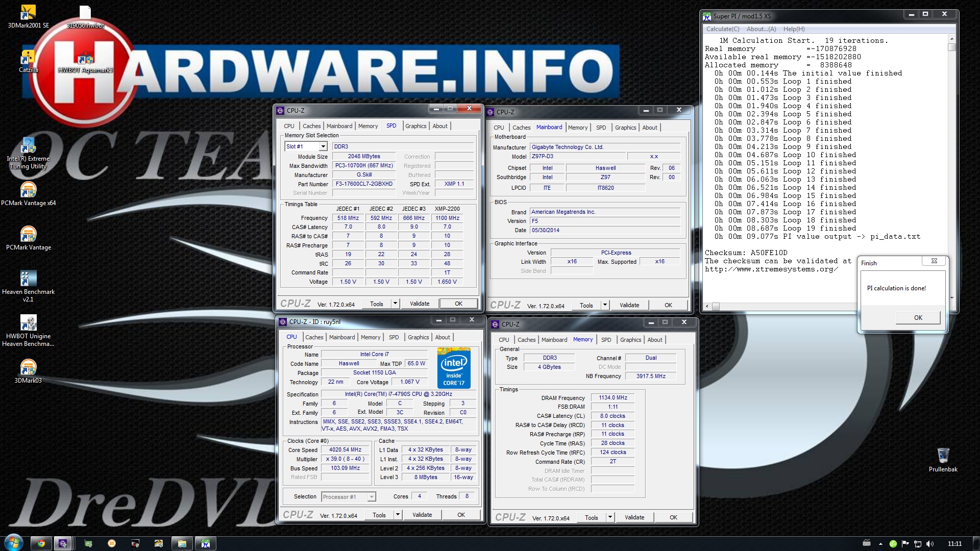The height and width of the screenshot is (551, 980).
Task: Open PCMark Vantage x64 desktop icon
Action: [x=28, y=194]
